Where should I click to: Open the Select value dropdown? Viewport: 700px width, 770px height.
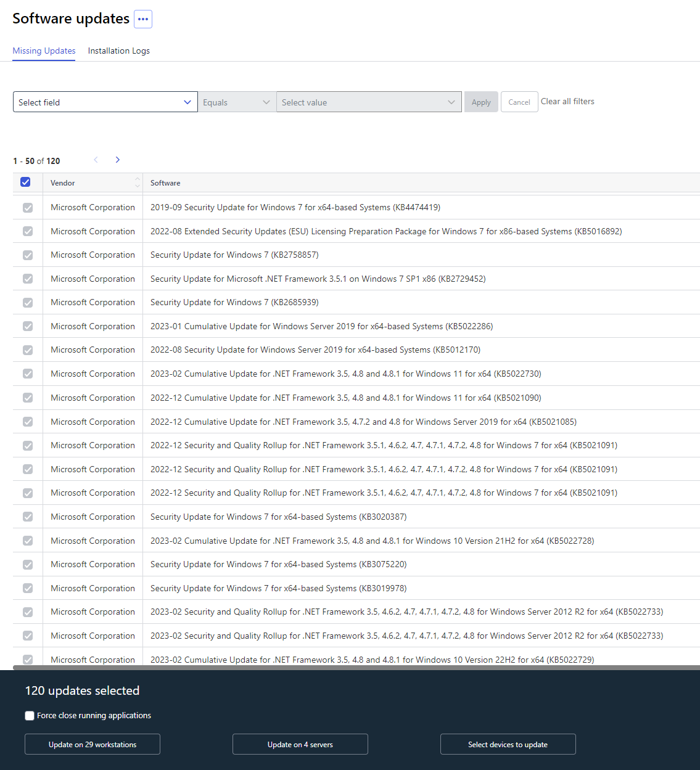click(x=369, y=102)
